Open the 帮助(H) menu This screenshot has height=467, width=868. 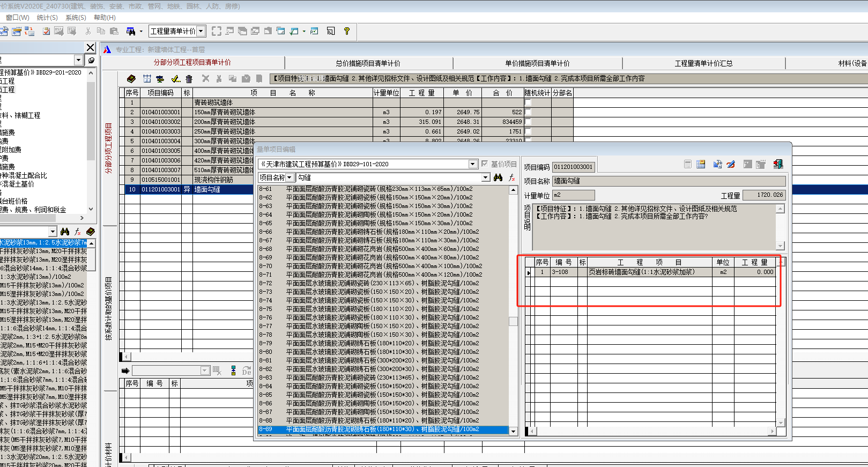coord(105,18)
